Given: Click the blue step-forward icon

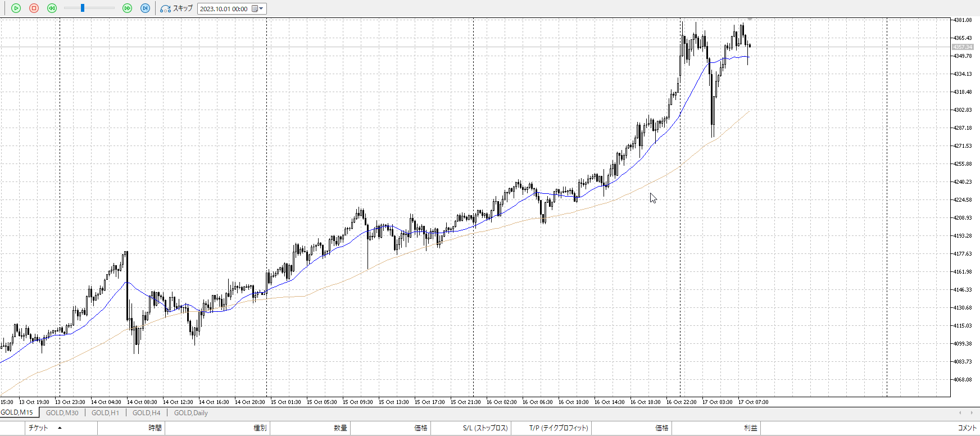Looking at the screenshot, I should [145, 8].
